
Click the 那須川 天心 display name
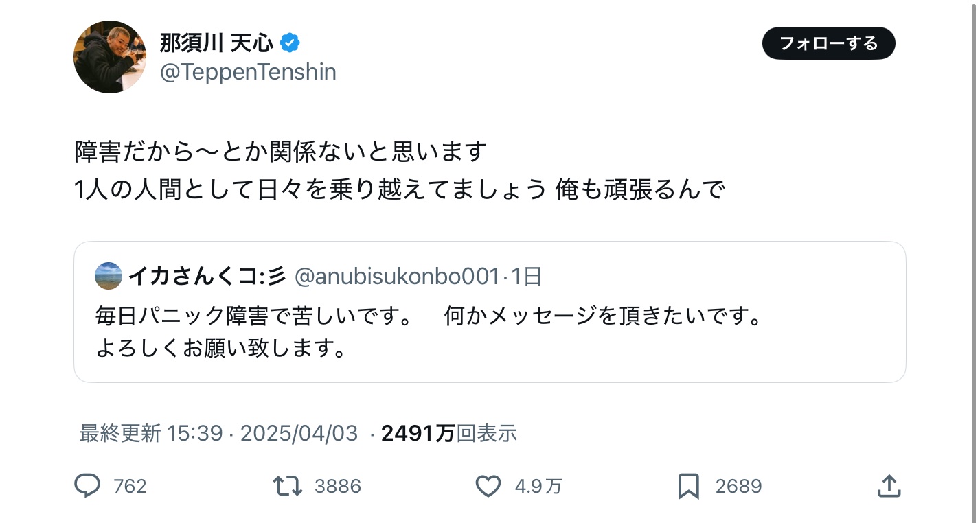click(216, 43)
